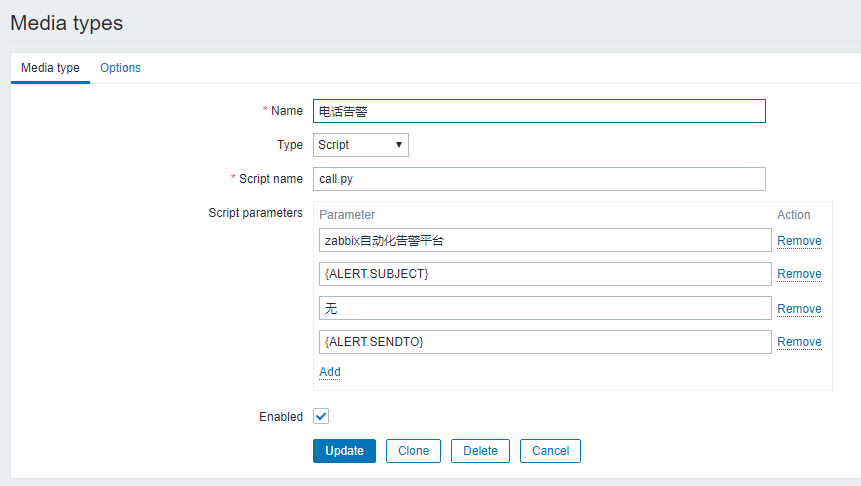861x486 pixels.
Task: Click into the zabbix自动化告警平台 parameter field
Action: tap(545, 240)
